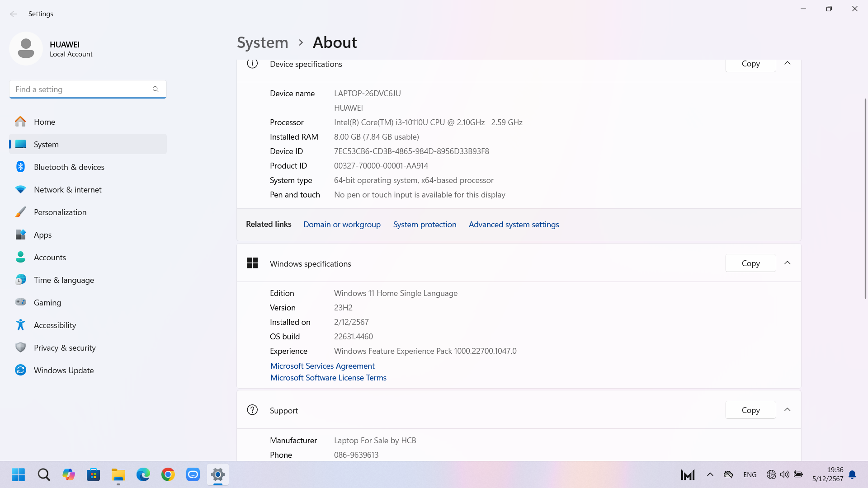This screenshot has height=488, width=868.
Task: Click the Product ID 00327-70000-00001-AA914
Action: 381,166
